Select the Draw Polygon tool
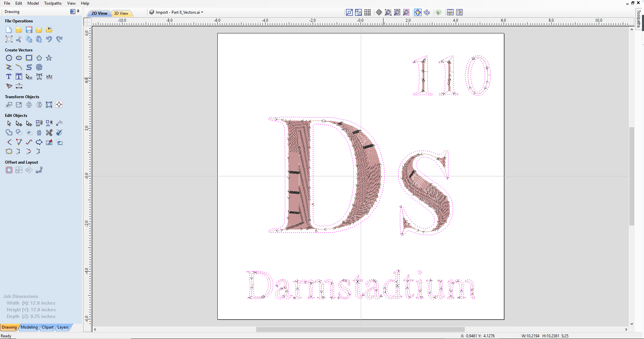Image resolution: width=644 pixels, height=339 pixels. (39, 58)
